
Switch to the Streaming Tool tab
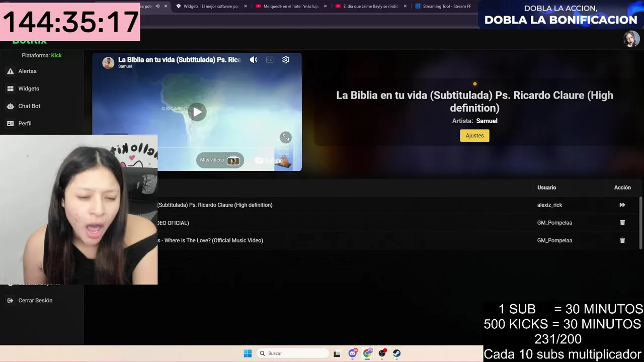[445, 7]
